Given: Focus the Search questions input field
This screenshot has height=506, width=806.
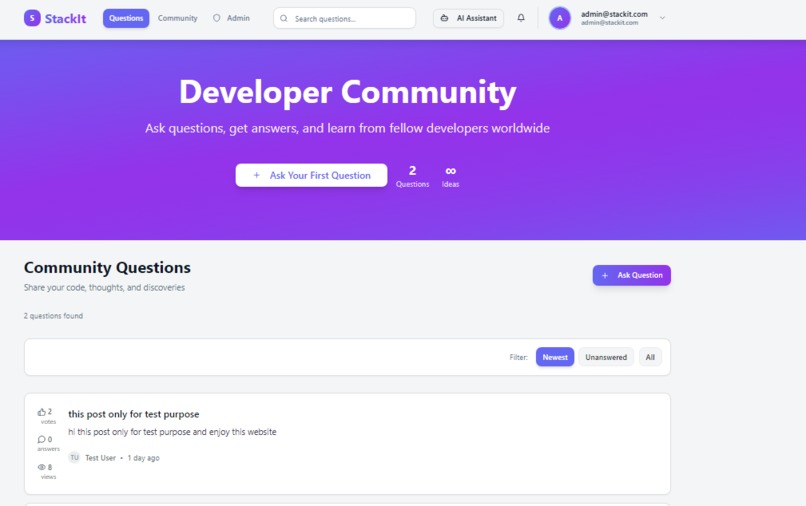Looking at the screenshot, I should [x=344, y=19].
